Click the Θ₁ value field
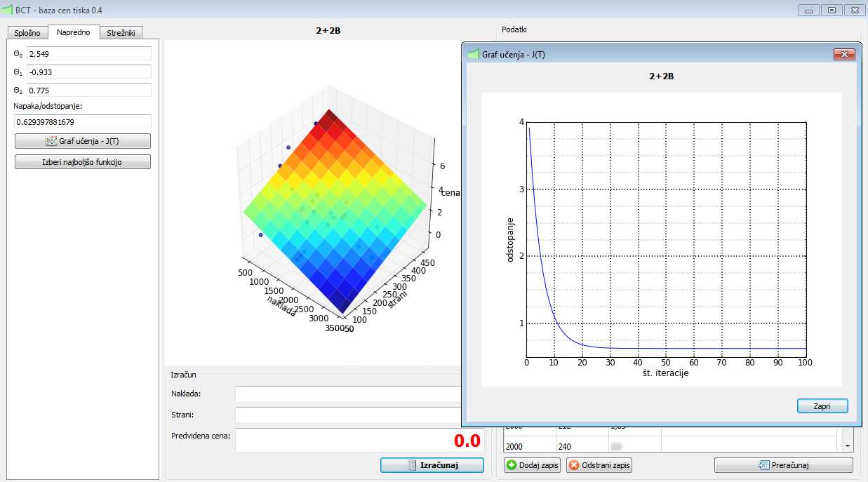Screen dimensions: 868x482 pyautogui.click(x=88, y=72)
